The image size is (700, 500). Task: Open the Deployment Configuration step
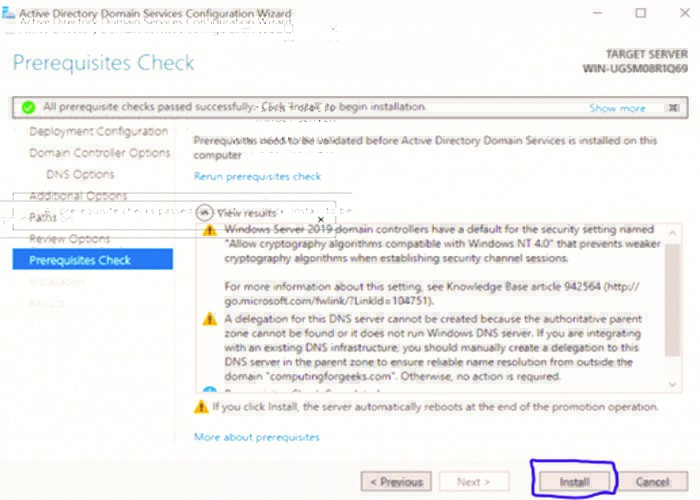click(98, 131)
